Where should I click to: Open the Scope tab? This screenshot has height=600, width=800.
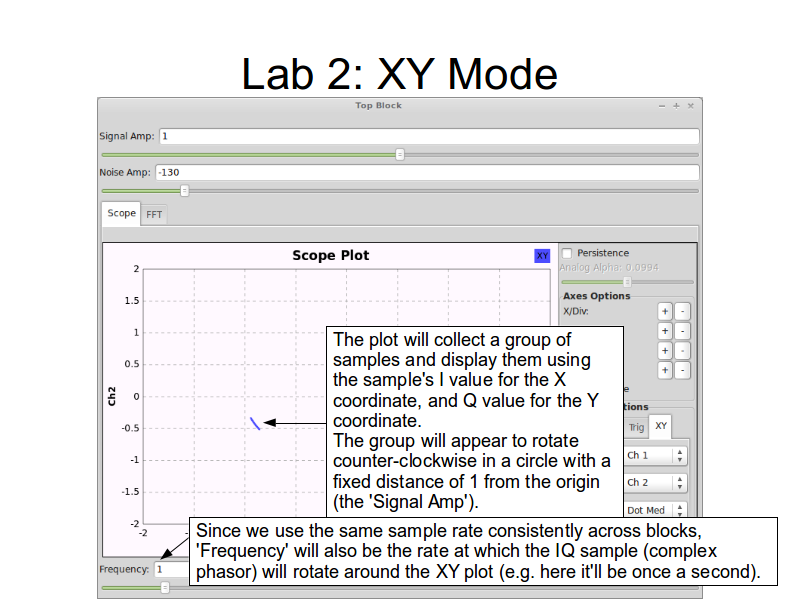121,213
